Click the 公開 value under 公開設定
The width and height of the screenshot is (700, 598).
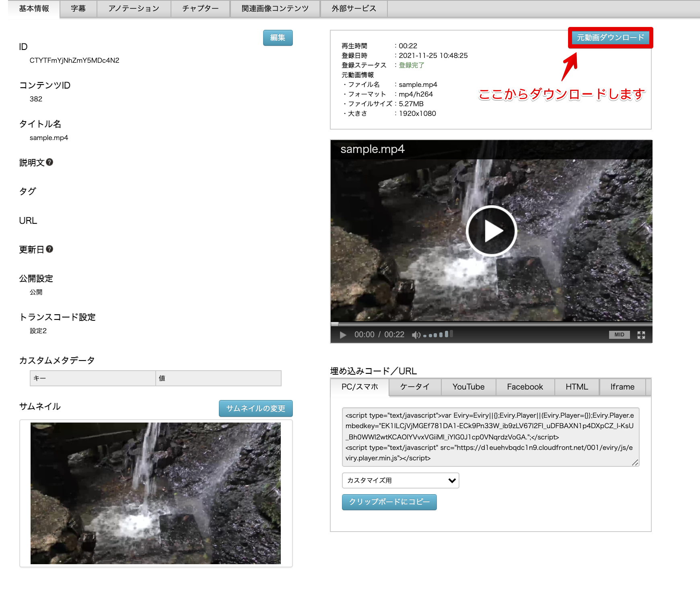pos(36,292)
